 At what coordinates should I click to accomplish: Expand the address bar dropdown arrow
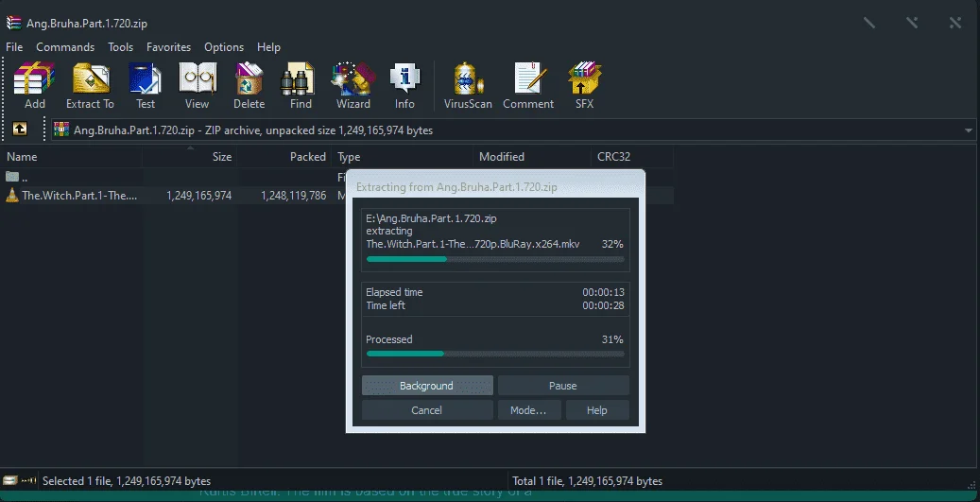click(968, 130)
